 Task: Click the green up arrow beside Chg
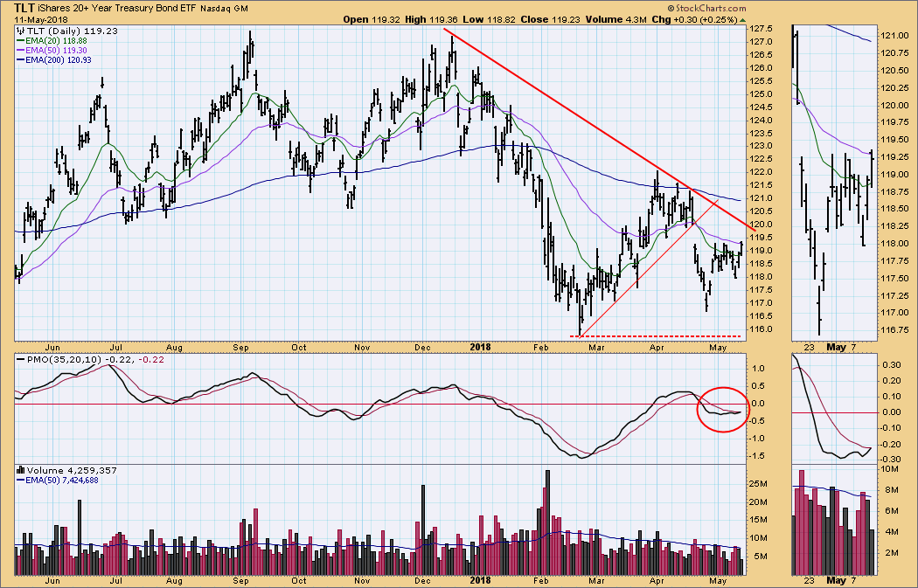coord(742,19)
